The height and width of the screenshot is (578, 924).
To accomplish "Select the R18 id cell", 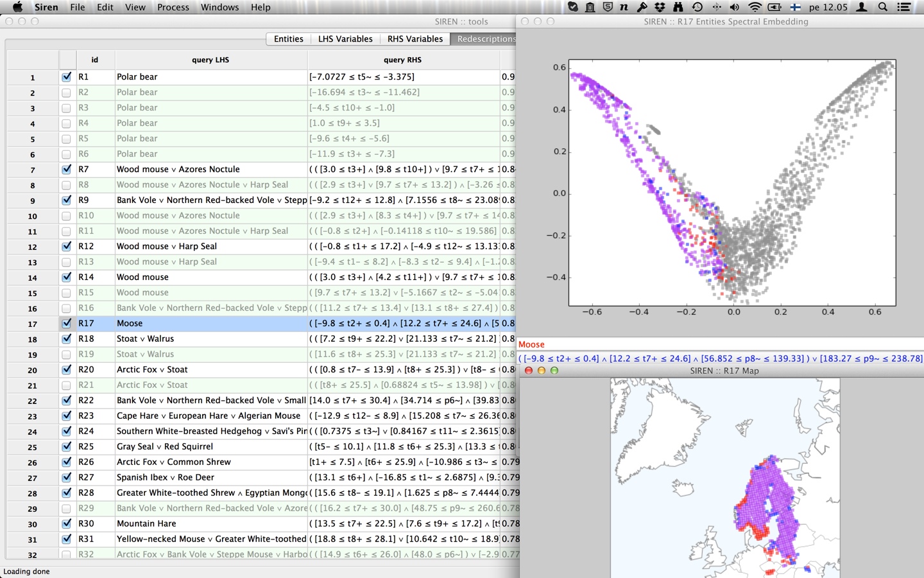I will [96, 339].
